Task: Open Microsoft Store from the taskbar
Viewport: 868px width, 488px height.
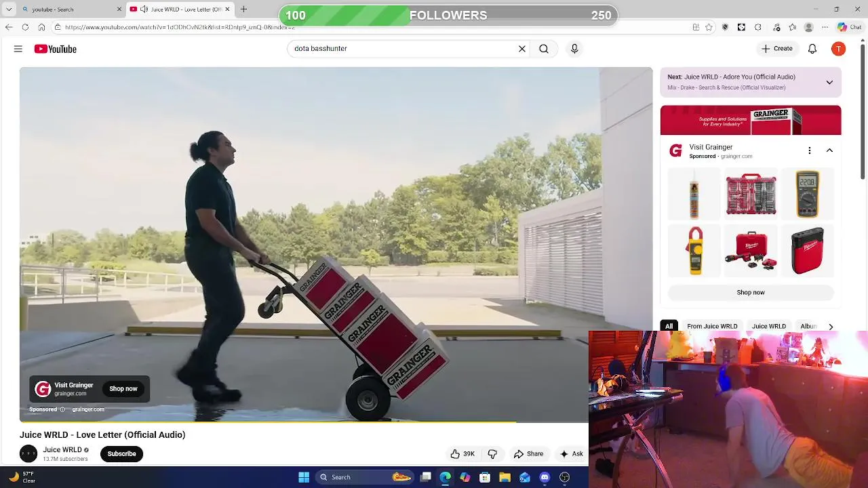Action: pyautogui.click(x=485, y=477)
